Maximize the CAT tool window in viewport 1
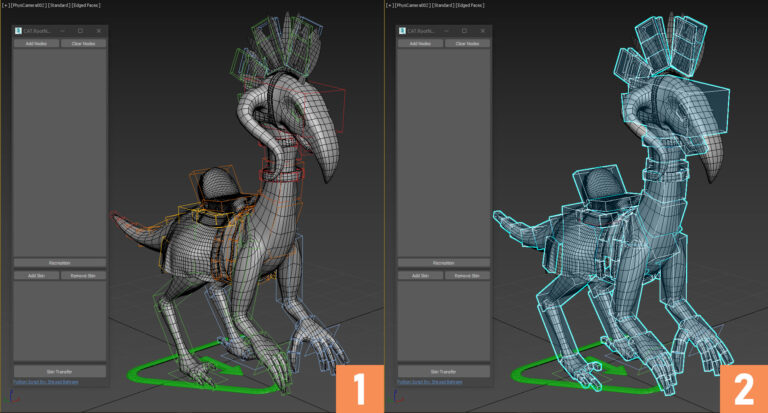The height and width of the screenshot is (413, 768). 80,31
